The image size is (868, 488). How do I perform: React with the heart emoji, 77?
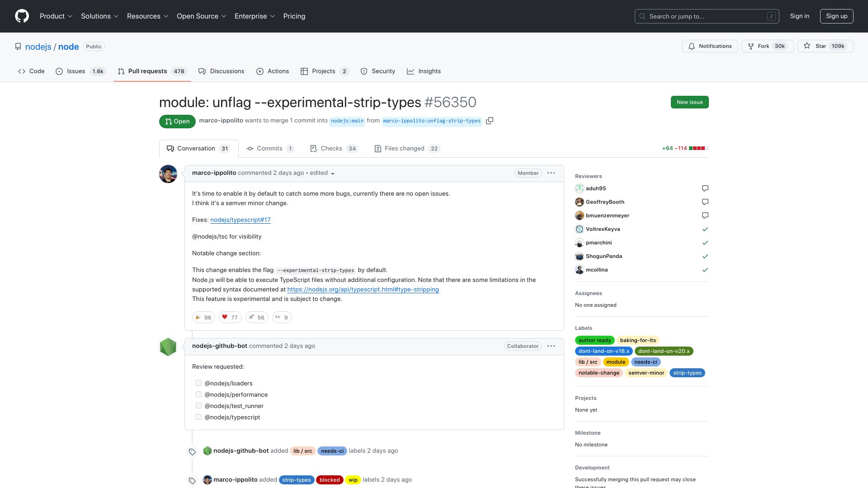coord(230,317)
